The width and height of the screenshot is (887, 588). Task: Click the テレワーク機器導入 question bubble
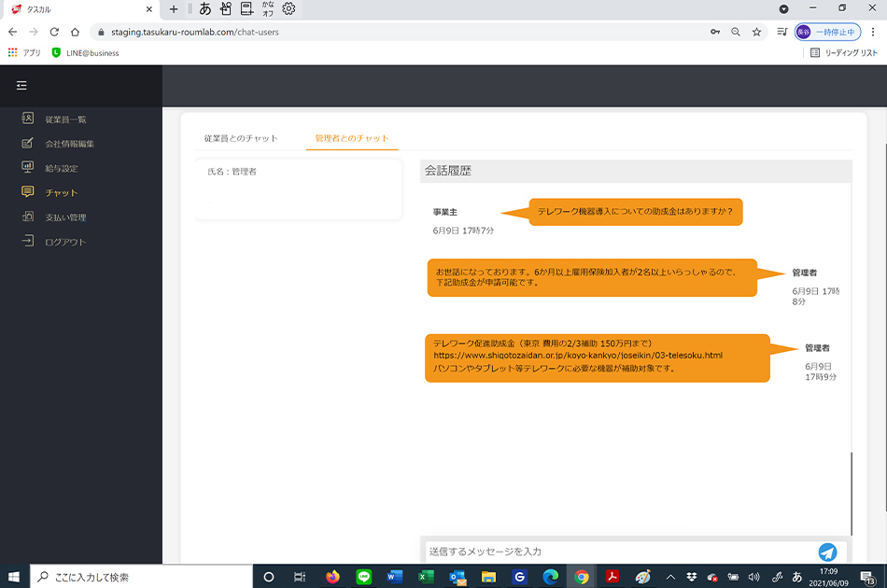click(x=635, y=212)
